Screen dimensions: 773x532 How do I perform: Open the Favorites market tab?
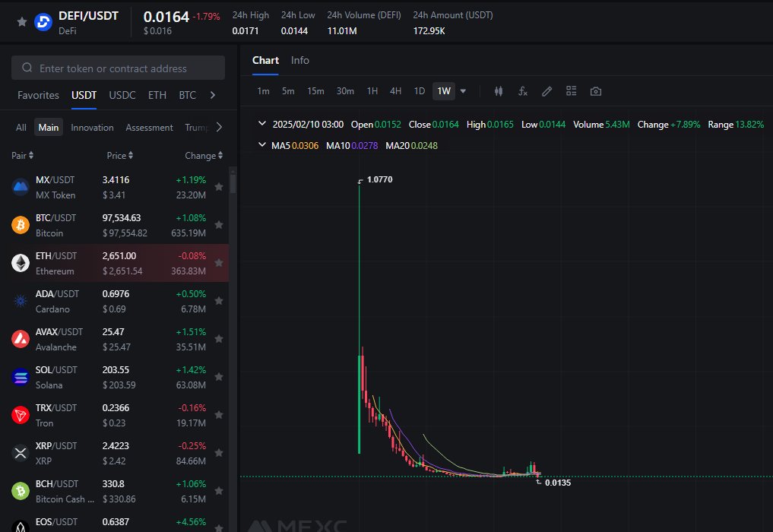(38, 95)
